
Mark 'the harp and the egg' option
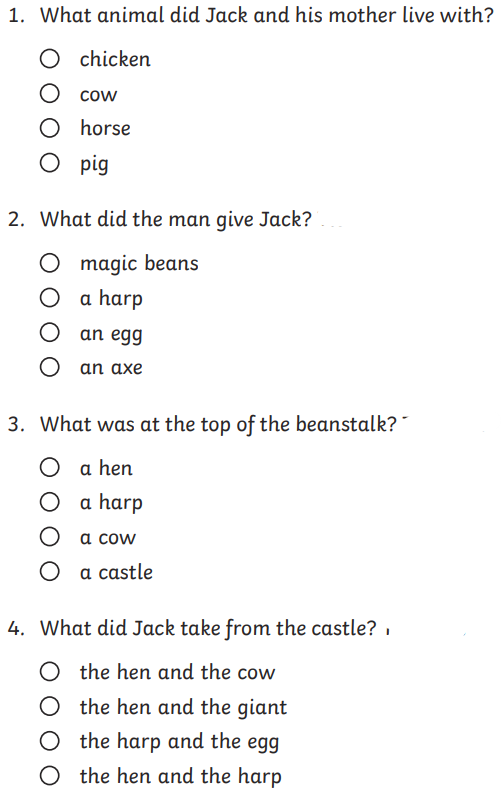click(50, 741)
